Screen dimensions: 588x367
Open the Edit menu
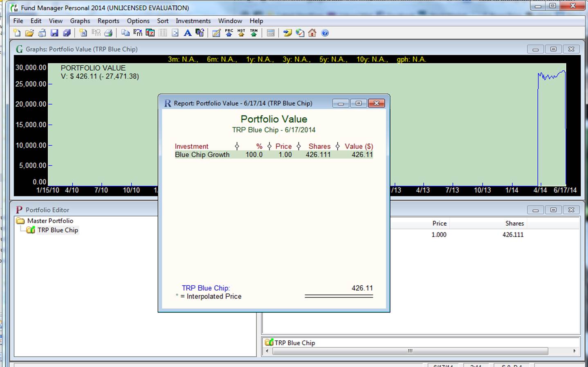point(36,21)
